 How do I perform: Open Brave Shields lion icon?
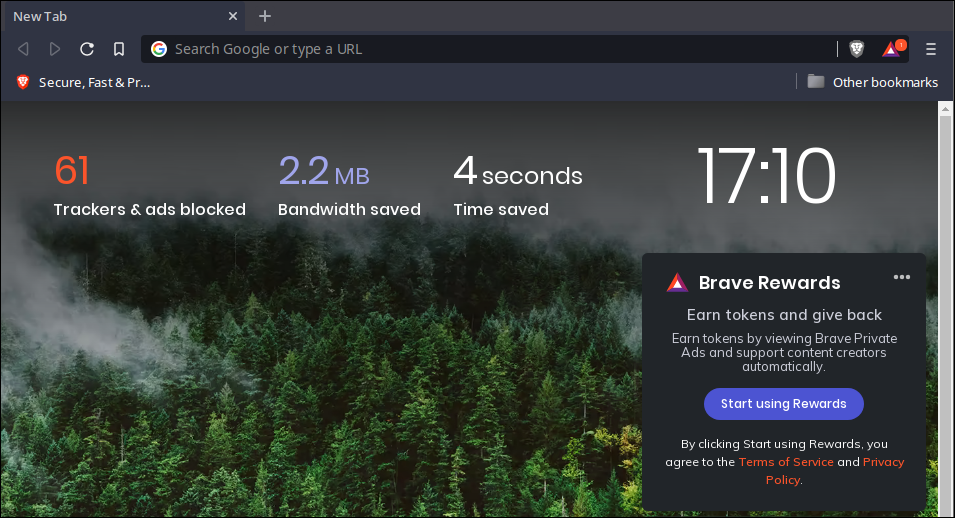[x=857, y=49]
